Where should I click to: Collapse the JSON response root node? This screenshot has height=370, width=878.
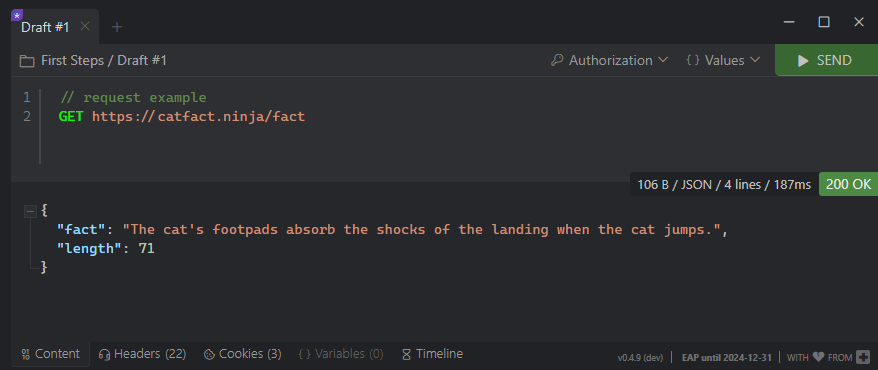[x=30, y=211]
